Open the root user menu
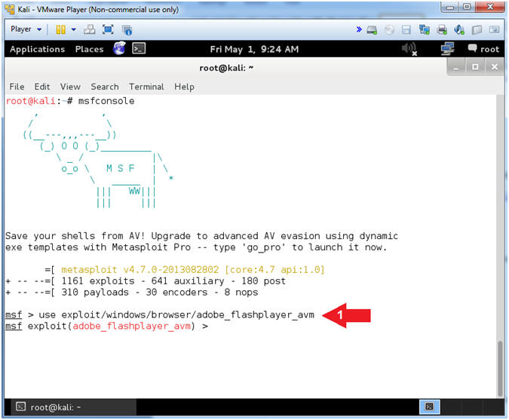This screenshot has width=509, height=420. point(483,49)
